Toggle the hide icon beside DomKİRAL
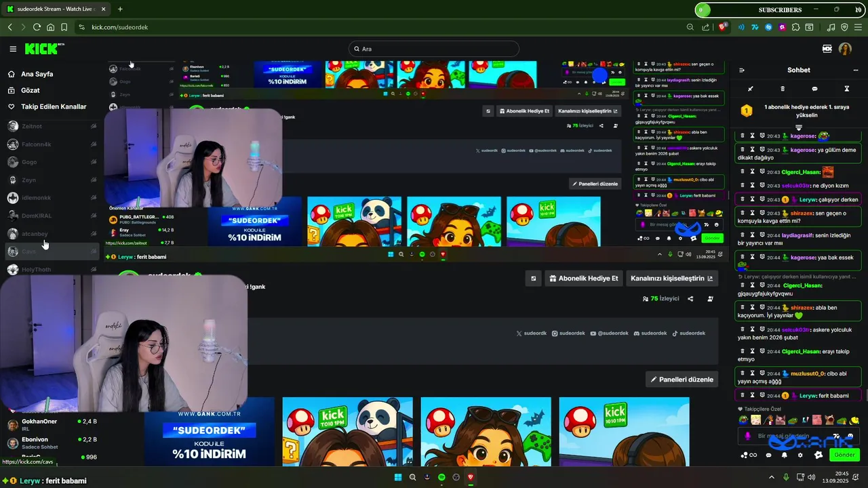Image resolution: width=868 pixels, height=488 pixels. click(x=94, y=216)
